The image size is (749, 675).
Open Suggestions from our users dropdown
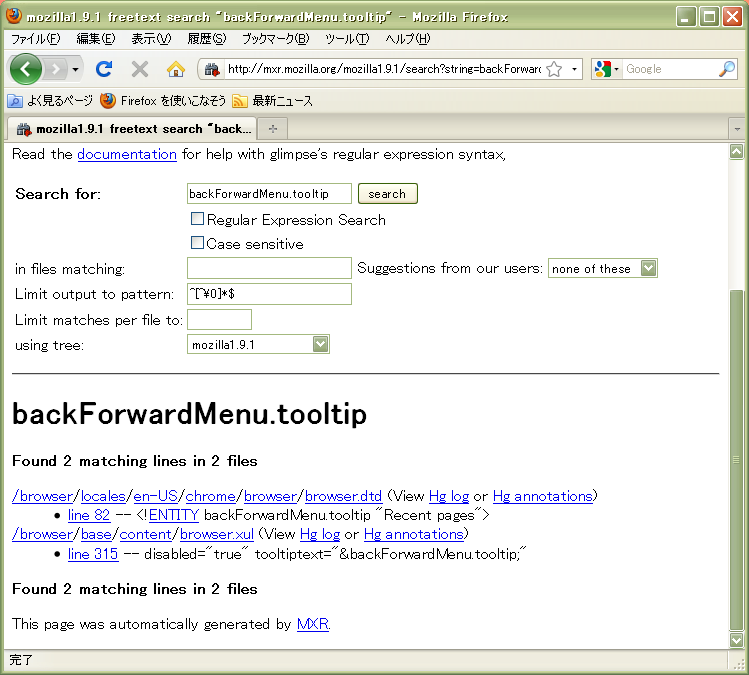(602, 268)
